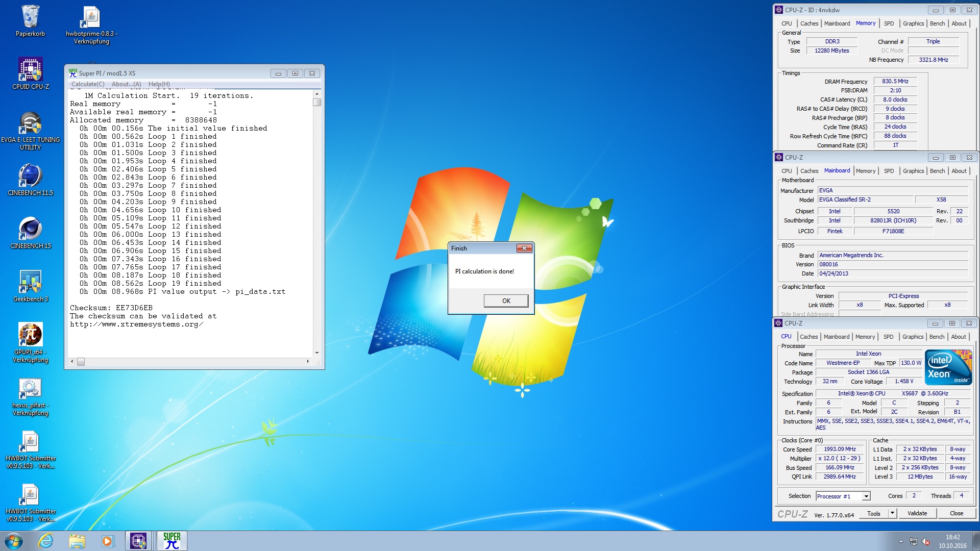Screen dimensions: 980x551
Task: Click the CAS# Latency value 8.0 clocks
Action: tap(895, 100)
